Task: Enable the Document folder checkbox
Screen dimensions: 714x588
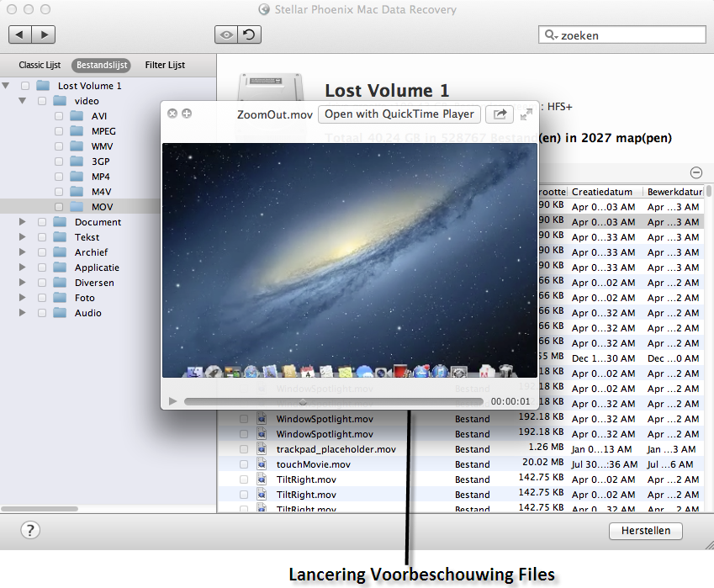Action: pyautogui.click(x=42, y=222)
